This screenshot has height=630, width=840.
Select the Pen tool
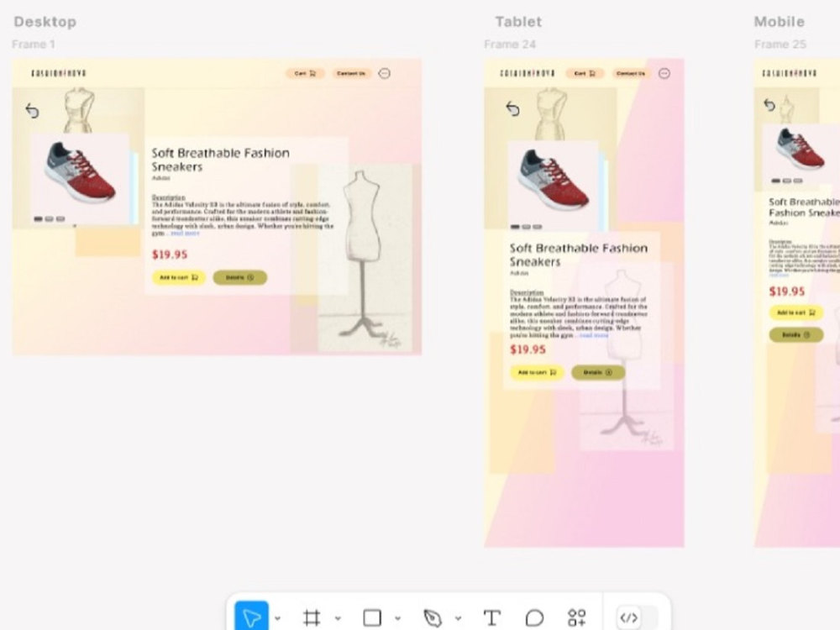click(x=433, y=617)
